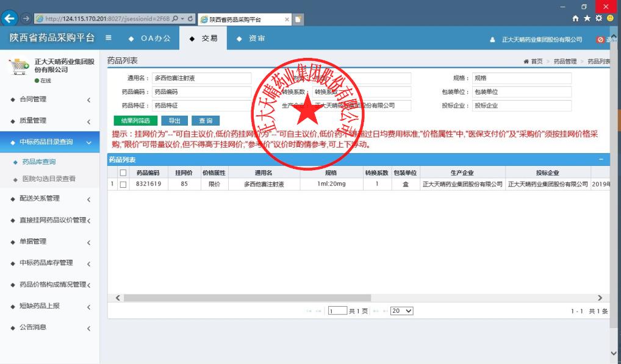This screenshot has width=621, height=364.
Task: Expand 直接挂网药品议价管理 menu
Action: 50,220
